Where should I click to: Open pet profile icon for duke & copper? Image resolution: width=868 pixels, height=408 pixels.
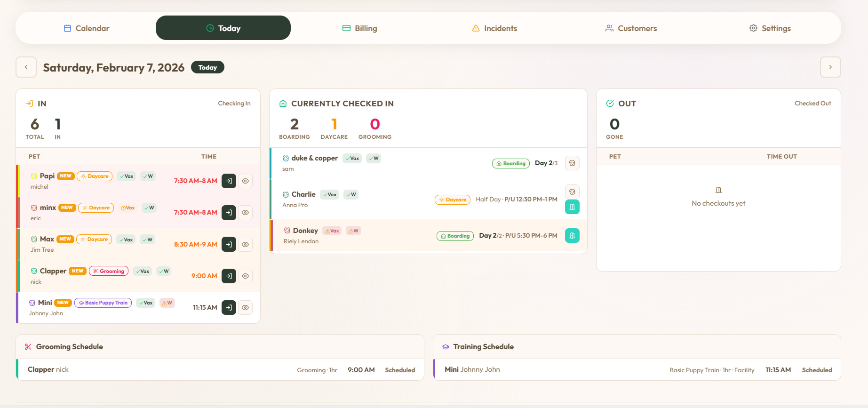pyautogui.click(x=572, y=163)
